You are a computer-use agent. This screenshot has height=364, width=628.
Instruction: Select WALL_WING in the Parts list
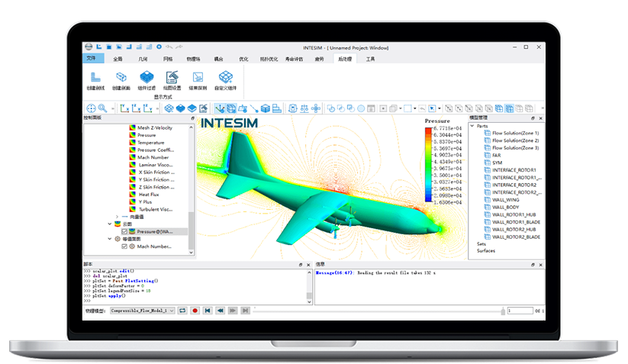pyautogui.click(x=505, y=199)
